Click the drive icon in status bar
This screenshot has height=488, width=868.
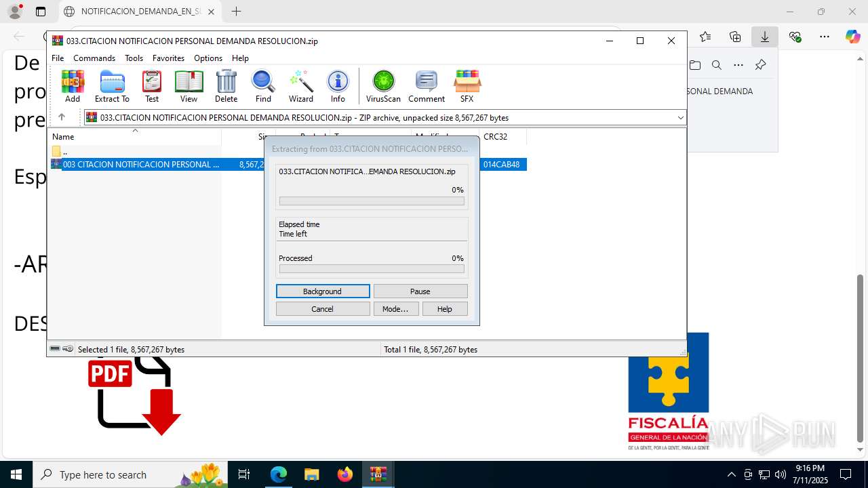(x=55, y=349)
